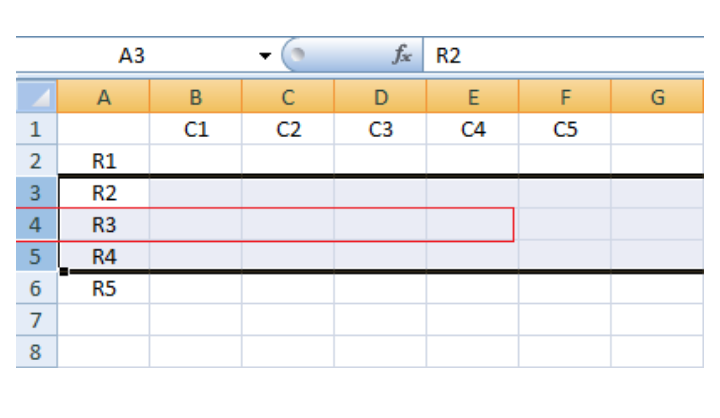Select column G header
The image size is (720, 418).
tap(657, 98)
